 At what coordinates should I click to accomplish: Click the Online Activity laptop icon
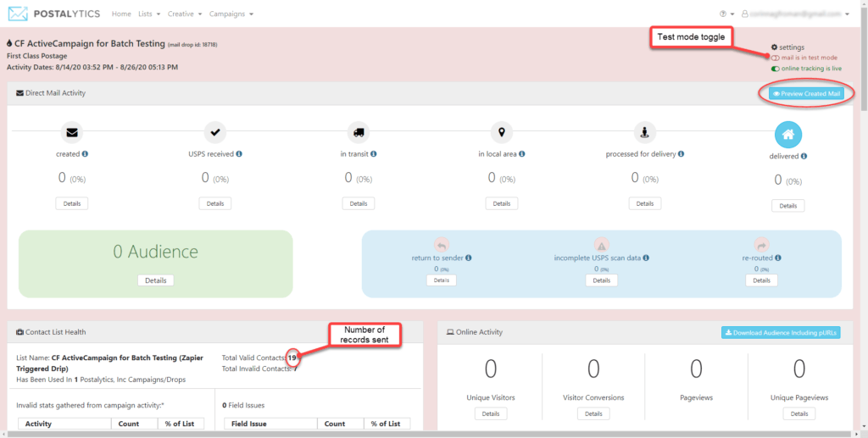tap(450, 332)
